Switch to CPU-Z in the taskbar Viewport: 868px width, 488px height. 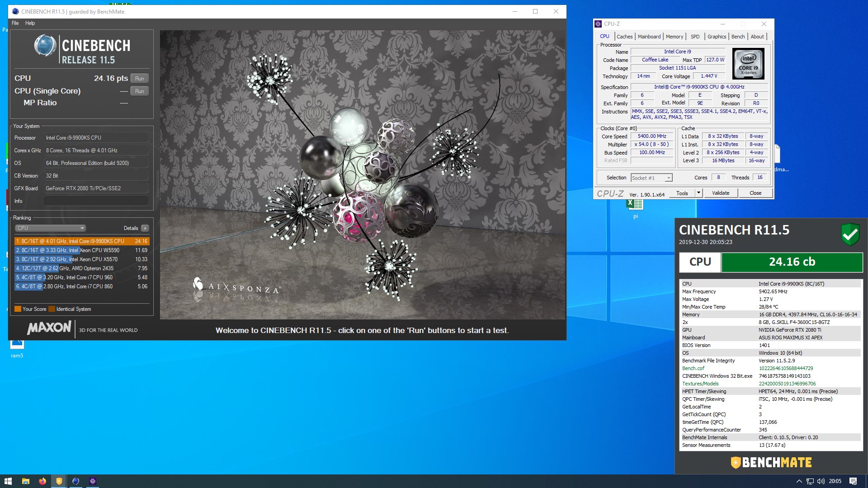92,481
